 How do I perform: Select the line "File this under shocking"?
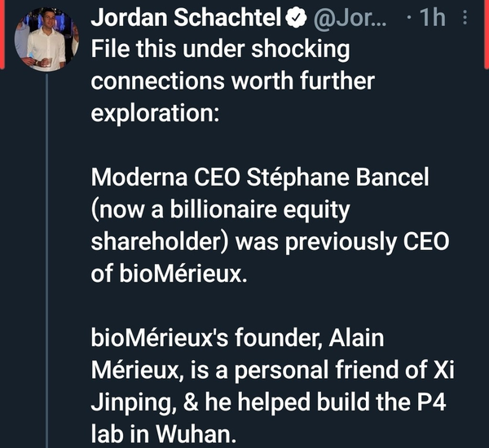coord(220,49)
